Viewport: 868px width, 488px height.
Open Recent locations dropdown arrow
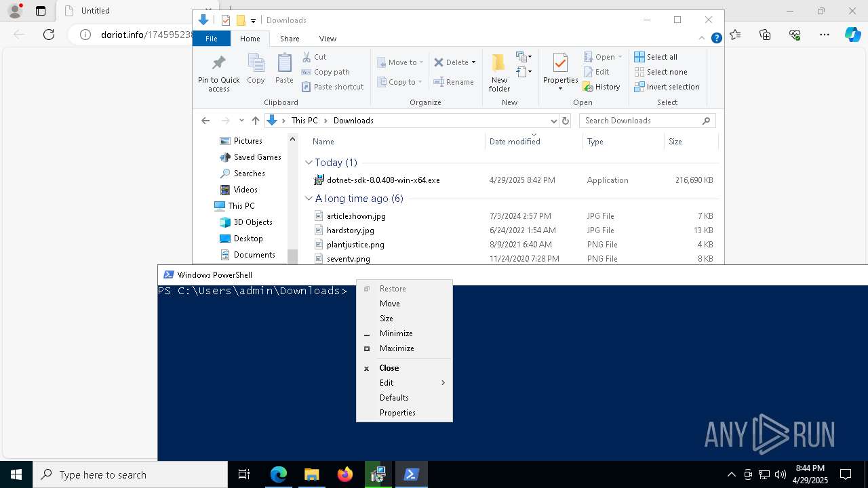coord(241,121)
